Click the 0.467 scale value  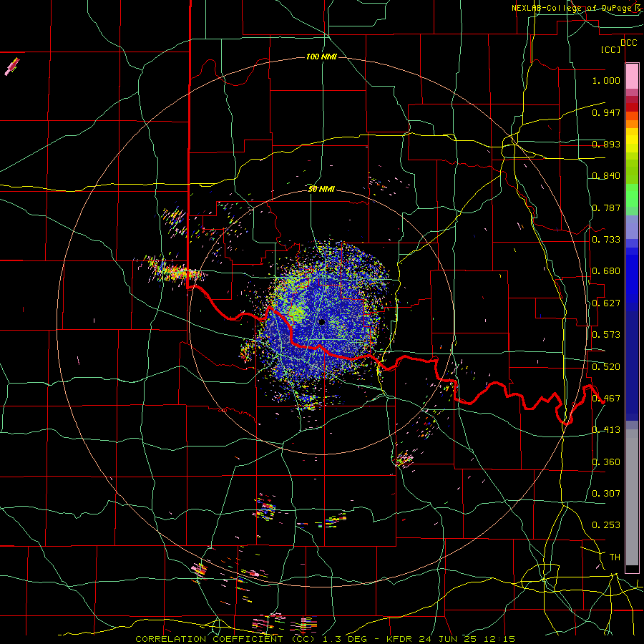pos(606,399)
